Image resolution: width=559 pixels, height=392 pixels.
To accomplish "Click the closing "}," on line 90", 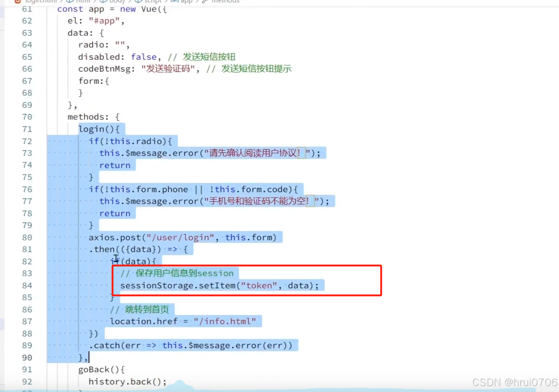I will [83, 357].
